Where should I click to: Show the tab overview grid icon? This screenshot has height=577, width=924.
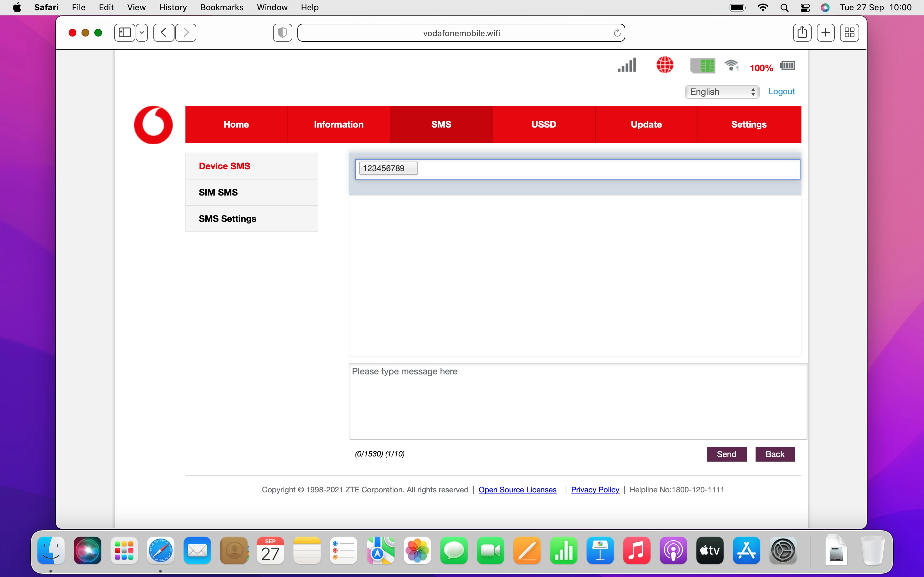coord(849,32)
